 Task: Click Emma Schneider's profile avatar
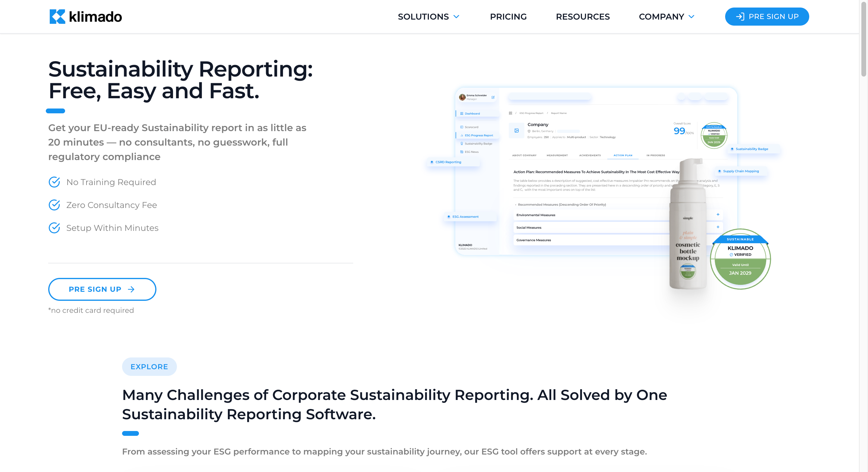(462, 97)
